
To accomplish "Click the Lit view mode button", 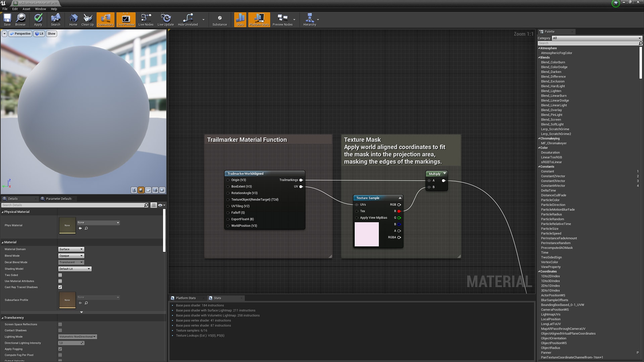I will point(39,34).
